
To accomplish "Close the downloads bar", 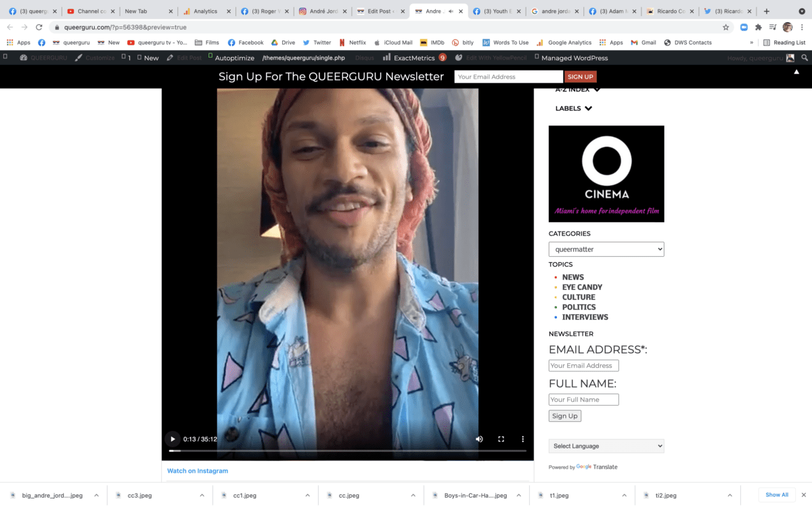I will click(803, 495).
